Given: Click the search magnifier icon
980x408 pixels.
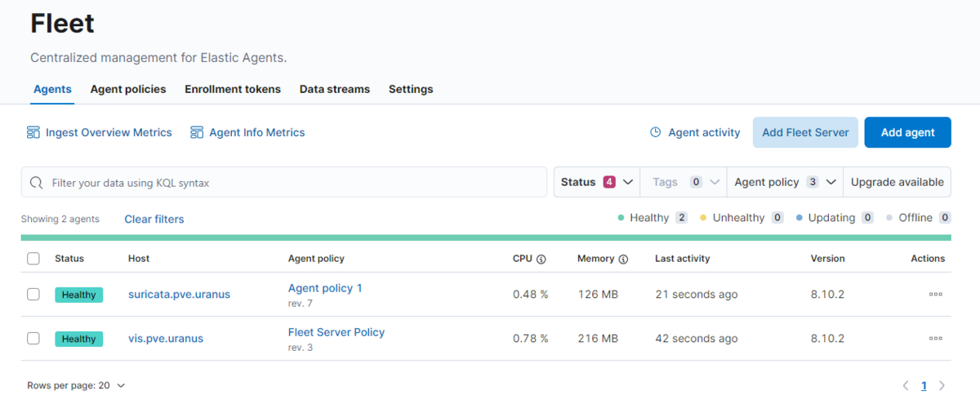Looking at the screenshot, I should pyautogui.click(x=37, y=183).
